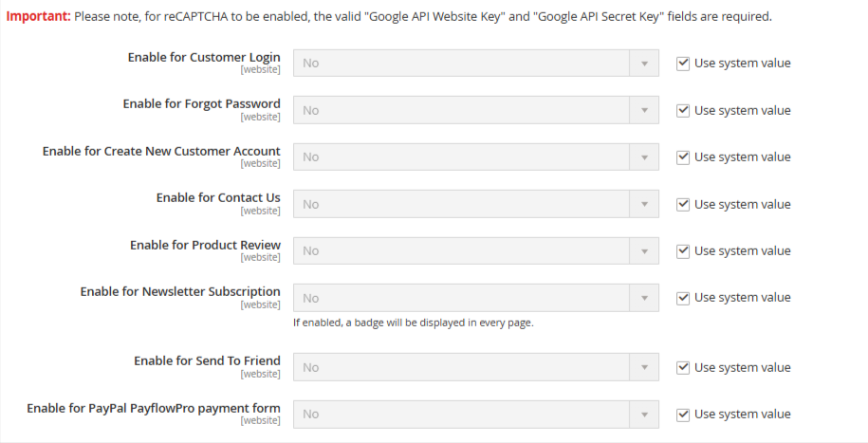Screen dimensions: 868x443
Task: Toggle system value checkbox for Newsletter Subscription
Action: (683, 298)
